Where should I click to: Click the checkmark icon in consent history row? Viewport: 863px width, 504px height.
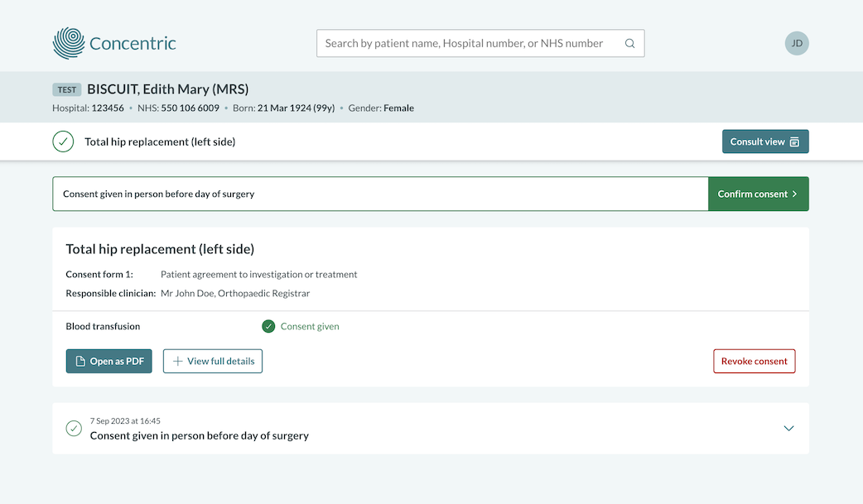click(x=74, y=428)
